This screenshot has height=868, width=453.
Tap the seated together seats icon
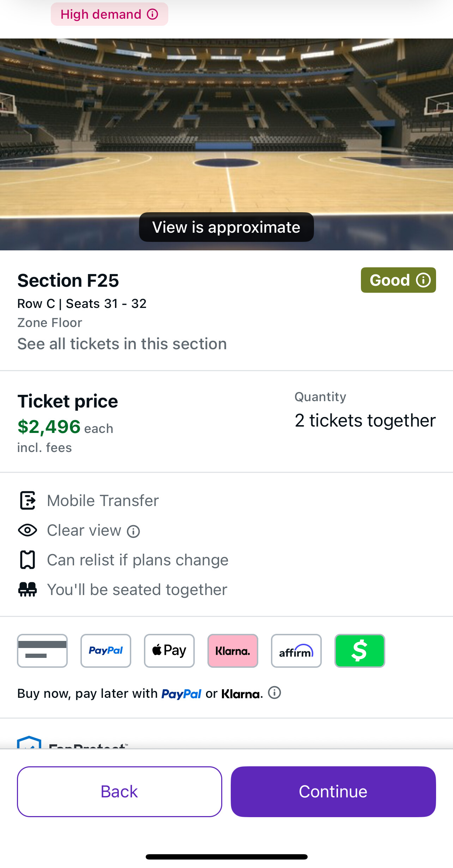click(28, 589)
